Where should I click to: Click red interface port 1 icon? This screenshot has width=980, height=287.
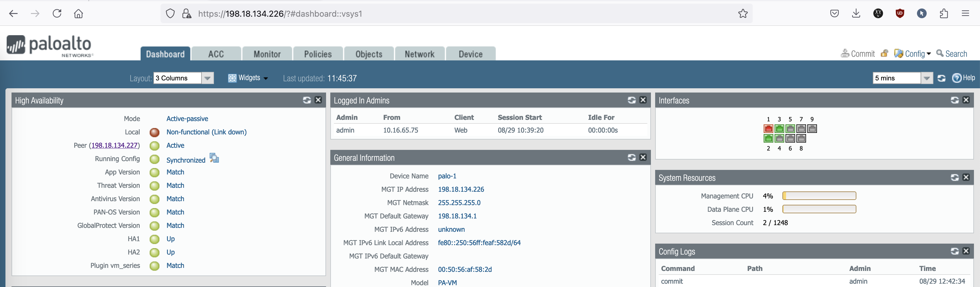pyautogui.click(x=768, y=129)
